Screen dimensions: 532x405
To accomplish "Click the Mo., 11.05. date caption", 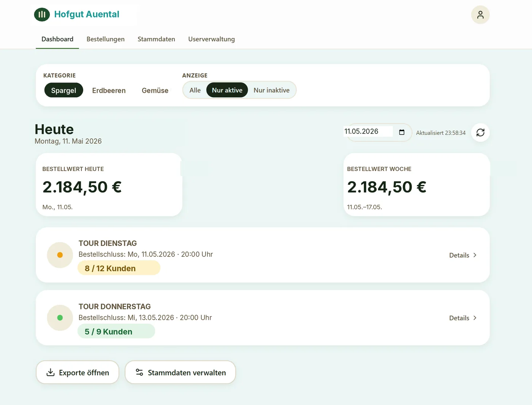I will 57,207.
